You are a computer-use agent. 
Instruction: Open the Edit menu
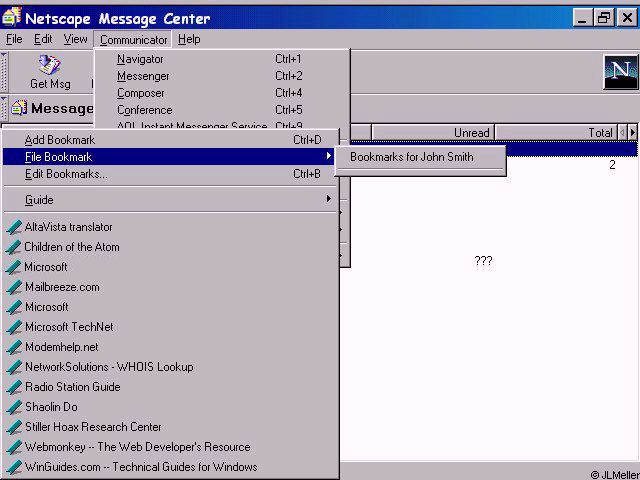tap(43, 39)
